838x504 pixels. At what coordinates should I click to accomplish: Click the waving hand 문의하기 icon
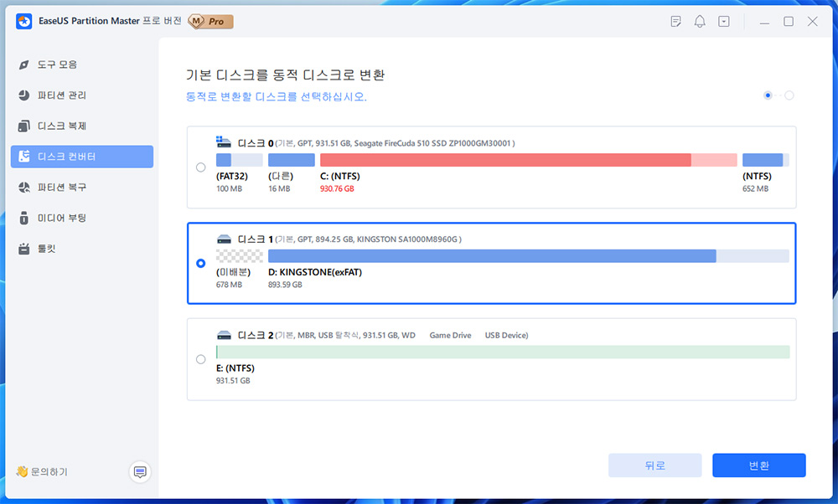pyautogui.click(x=22, y=471)
